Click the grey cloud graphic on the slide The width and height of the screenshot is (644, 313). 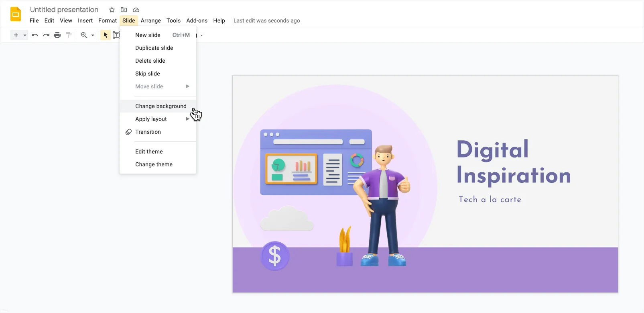pos(287,218)
